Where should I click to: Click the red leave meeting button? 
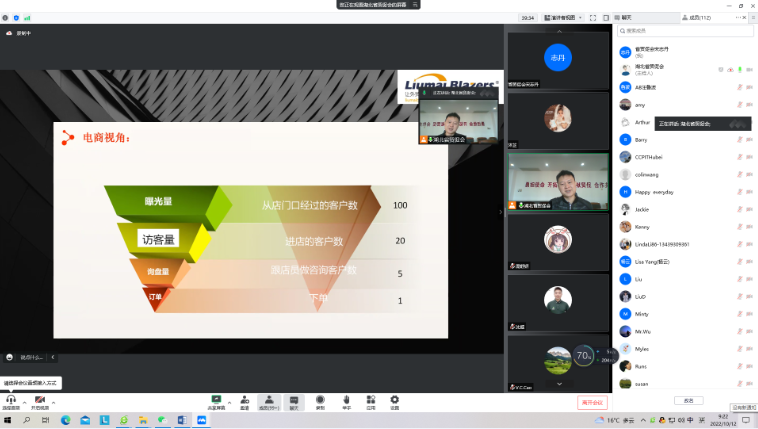(592, 402)
